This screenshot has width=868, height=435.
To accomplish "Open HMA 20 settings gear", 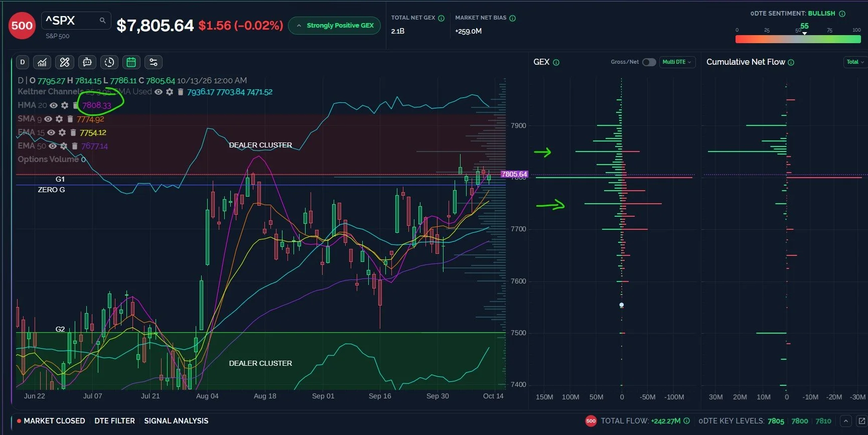I will pos(64,105).
